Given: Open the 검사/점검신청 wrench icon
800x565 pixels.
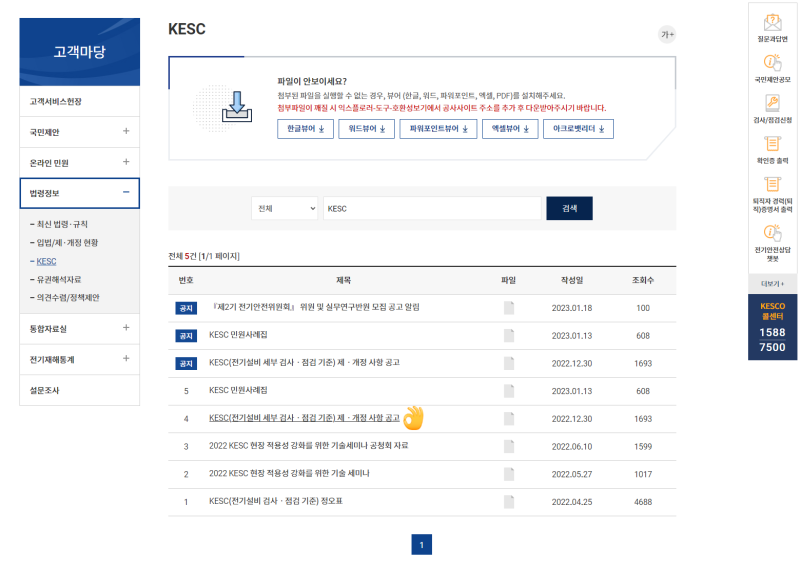Looking at the screenshot, I should pyautogui.click(x=772, y=103).
